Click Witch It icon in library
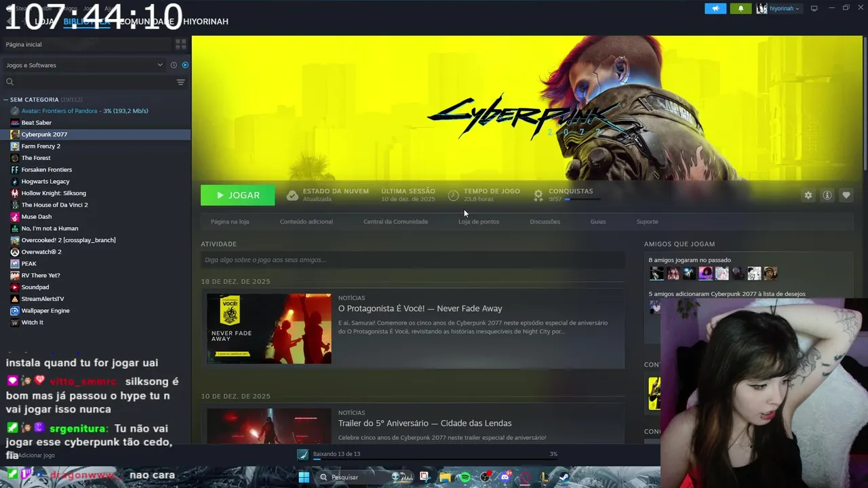Screen dimensions: 868x488 pos(15,323)
